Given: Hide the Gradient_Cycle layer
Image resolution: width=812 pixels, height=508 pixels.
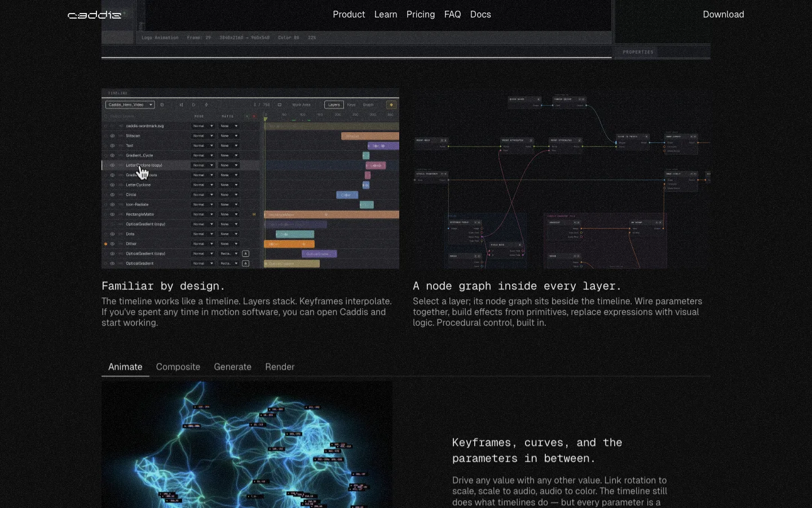Looking at the screenshot, I should (x=112, y=155).
